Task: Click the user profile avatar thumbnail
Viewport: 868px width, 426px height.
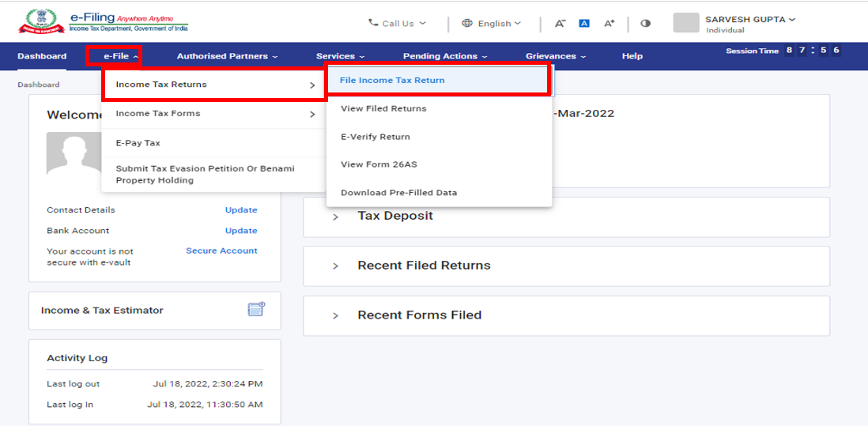Action: pyautogui.click(x=685, y=23)
